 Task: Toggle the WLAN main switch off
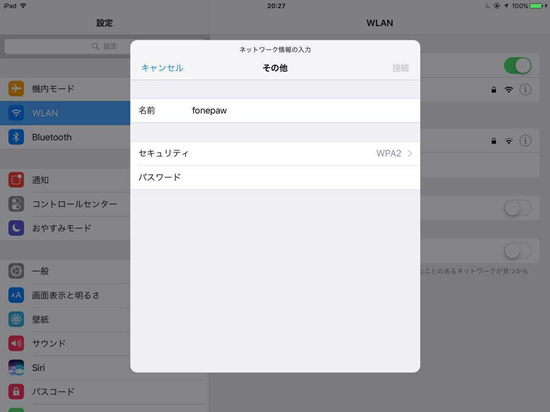[517, 66]
